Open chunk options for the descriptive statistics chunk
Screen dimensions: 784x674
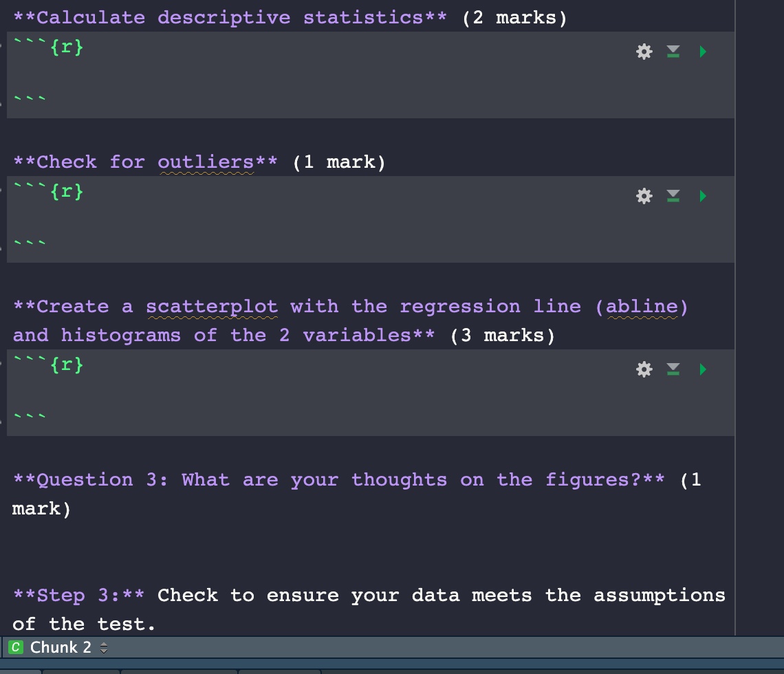pos(643,51)
